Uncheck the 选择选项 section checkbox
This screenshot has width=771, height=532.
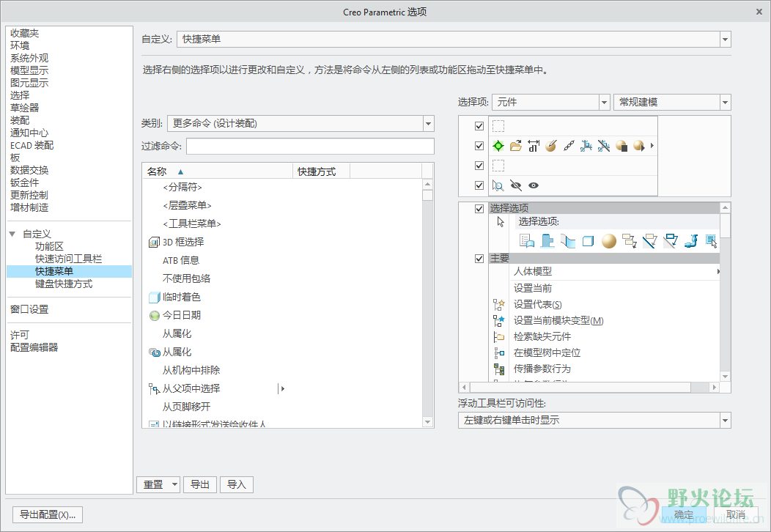(479, 208)
